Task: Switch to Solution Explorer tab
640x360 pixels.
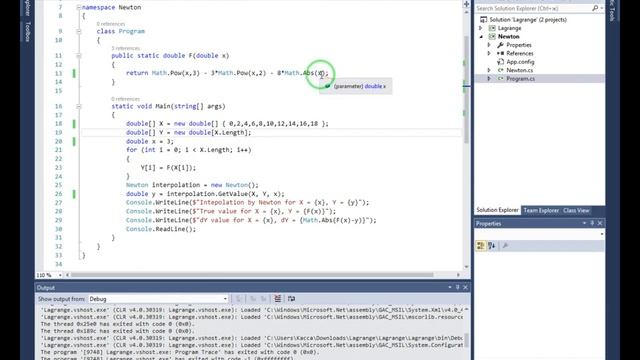Action: 498,210
